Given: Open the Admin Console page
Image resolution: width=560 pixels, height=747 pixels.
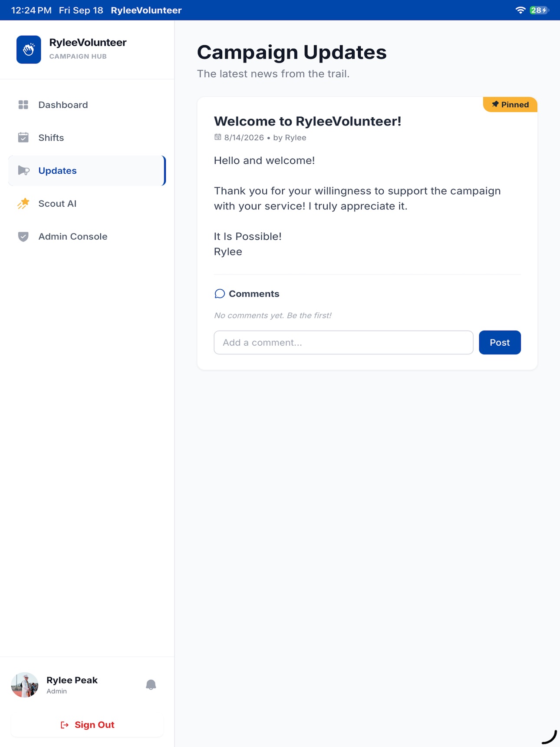Looking at the screenshot, I should 87,236.
